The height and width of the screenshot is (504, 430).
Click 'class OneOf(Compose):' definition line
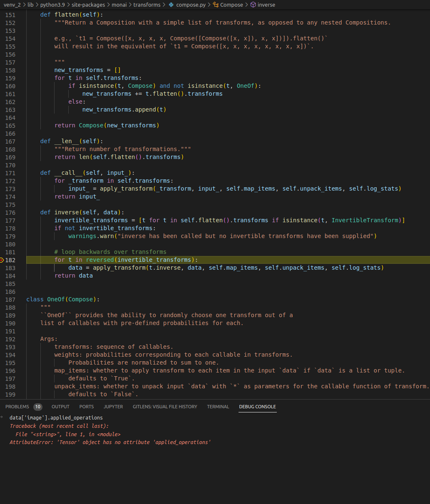coord(63,299)
